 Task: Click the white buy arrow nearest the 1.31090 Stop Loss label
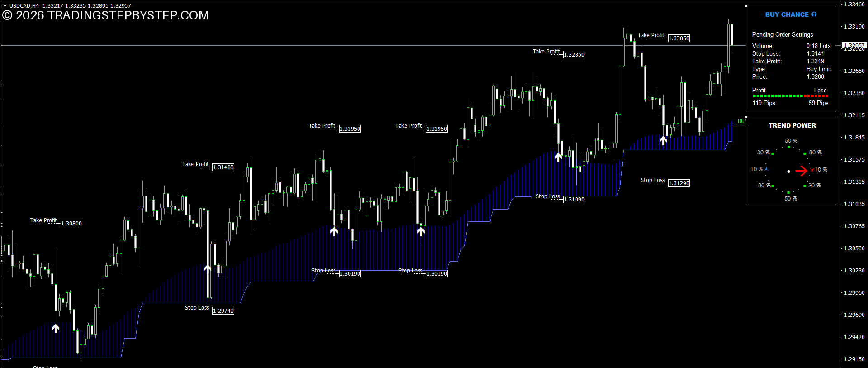tap(558, 157)
